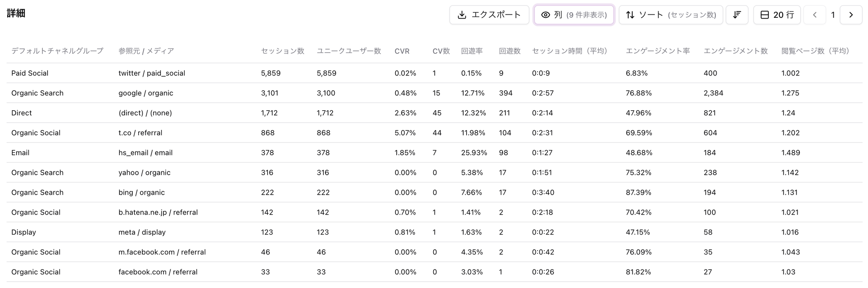Click the セッション数 column header
The height and width of the screenshot is (288, 868).
point(282,51)
